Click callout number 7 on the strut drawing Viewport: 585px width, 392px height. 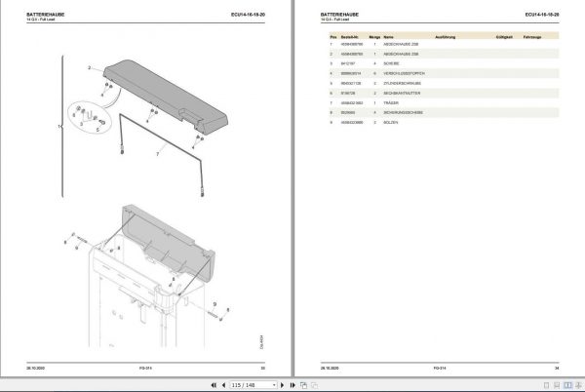pos(157,154)
